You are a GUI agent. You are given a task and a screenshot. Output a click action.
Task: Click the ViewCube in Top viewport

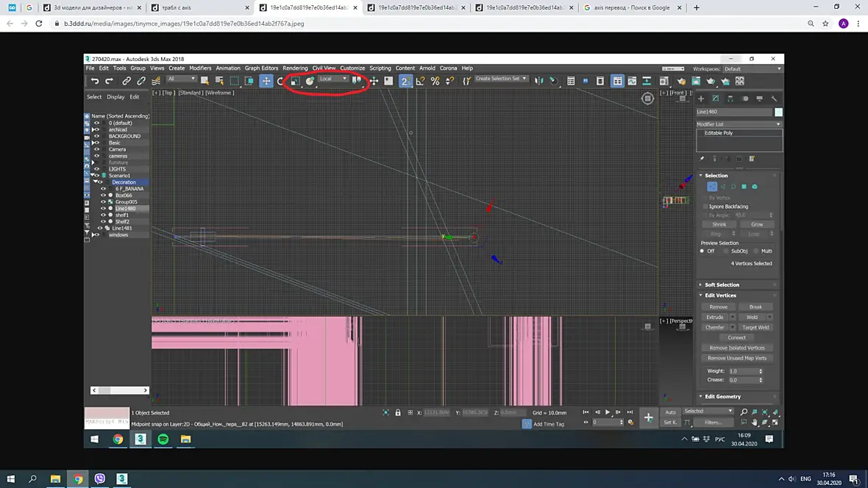(x=647, y=99)
